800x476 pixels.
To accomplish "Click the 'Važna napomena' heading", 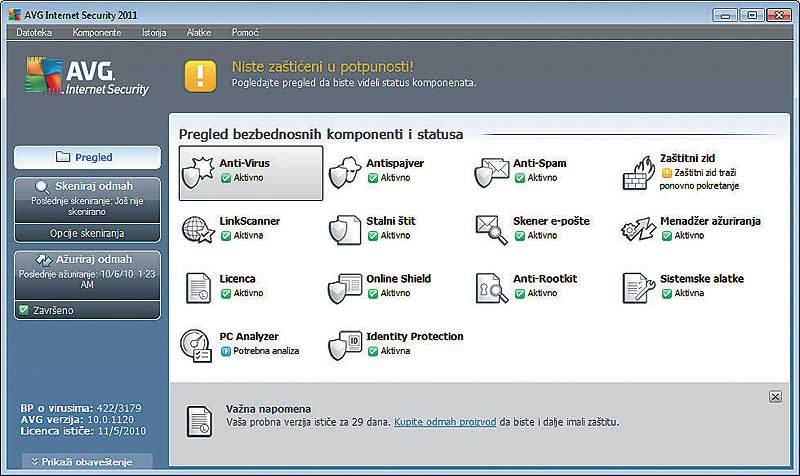I will click(268, 409).
